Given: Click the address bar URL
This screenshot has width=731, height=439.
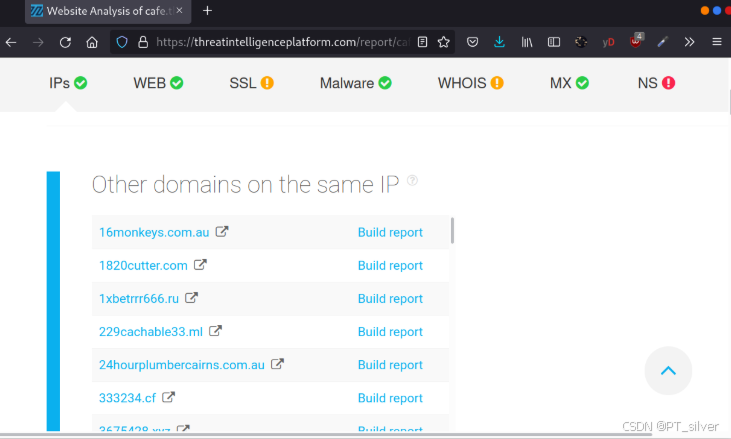Looking at the screenshot, I should pos(283,42).
